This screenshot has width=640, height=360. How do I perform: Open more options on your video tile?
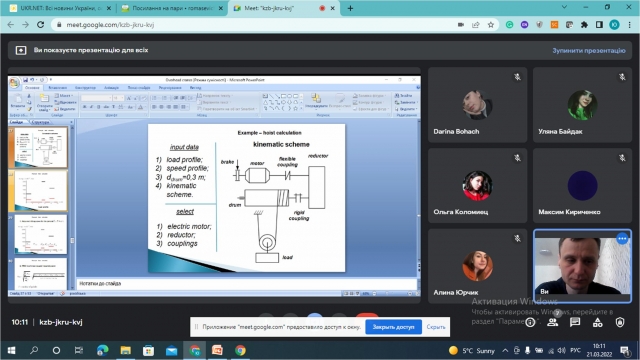622,238
